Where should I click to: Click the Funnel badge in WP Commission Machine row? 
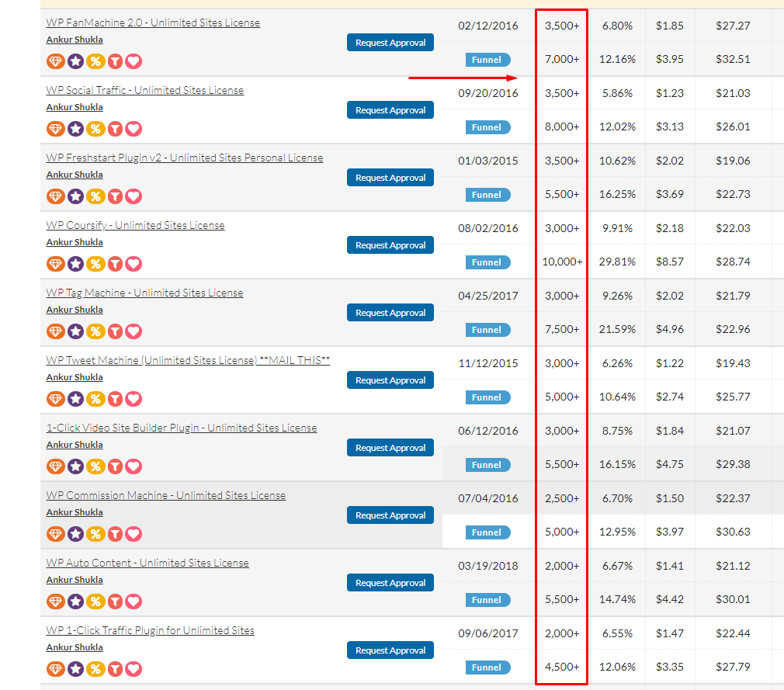(x=487, y=532)
